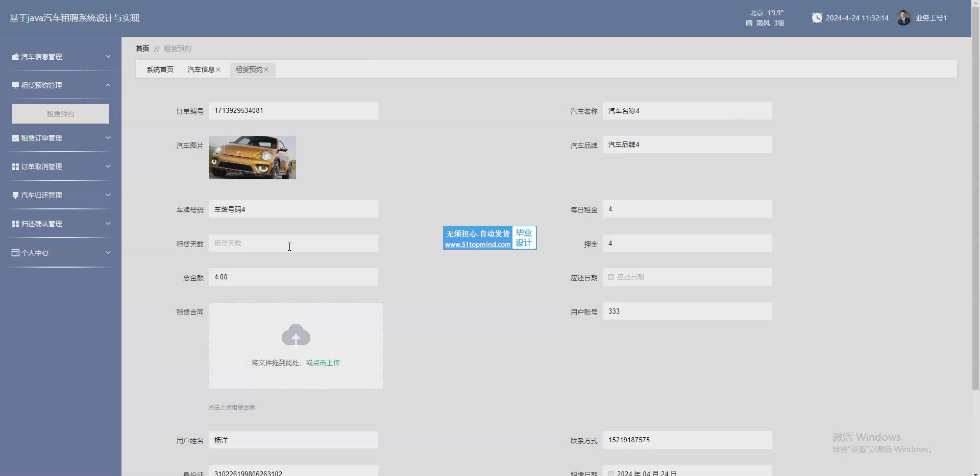Expand the 汽车归还管理 menu chevron
This screenshot has height=476, width=980.
click(108, 195)
